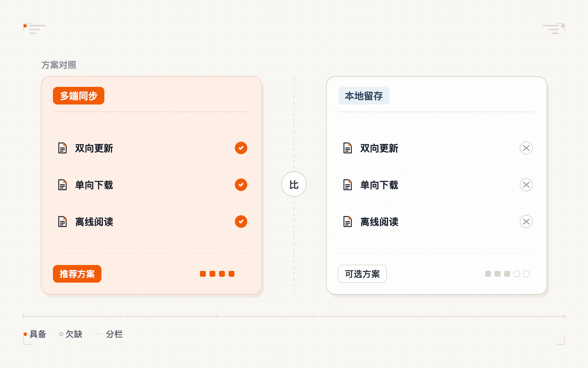Image resolution: width=588 pixels, height=368 pixels.
Task: Select the 多端同步 card header tag
Action: [79, 96]
